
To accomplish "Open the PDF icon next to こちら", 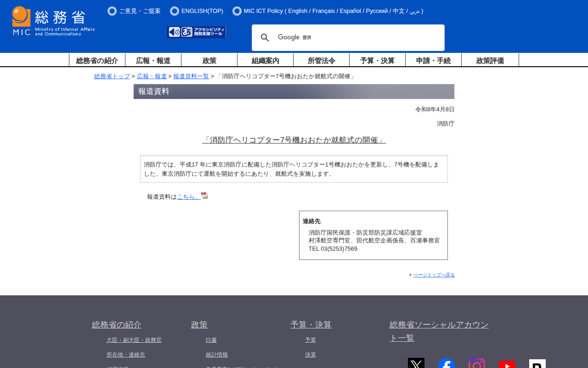I will [204, 195].
